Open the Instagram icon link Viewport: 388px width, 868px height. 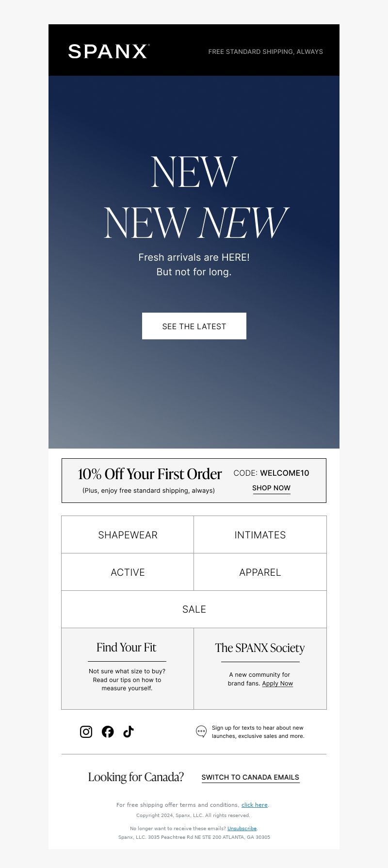[86, 732]
